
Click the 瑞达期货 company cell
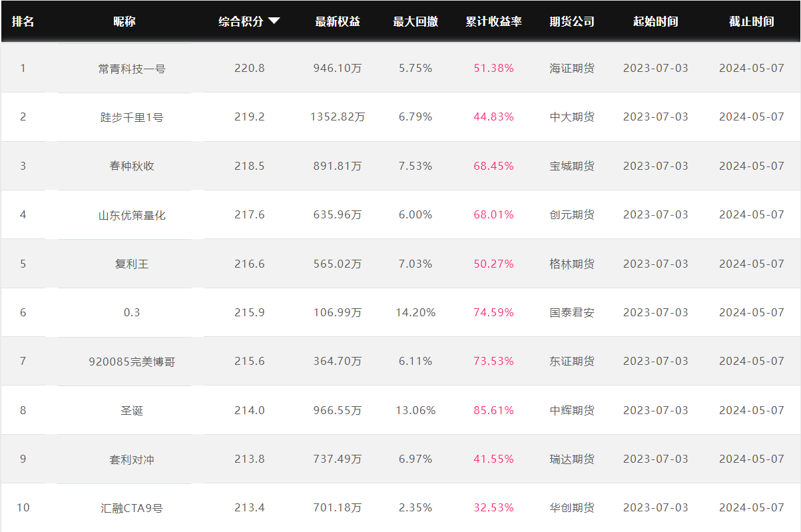[x=572, y=459]
